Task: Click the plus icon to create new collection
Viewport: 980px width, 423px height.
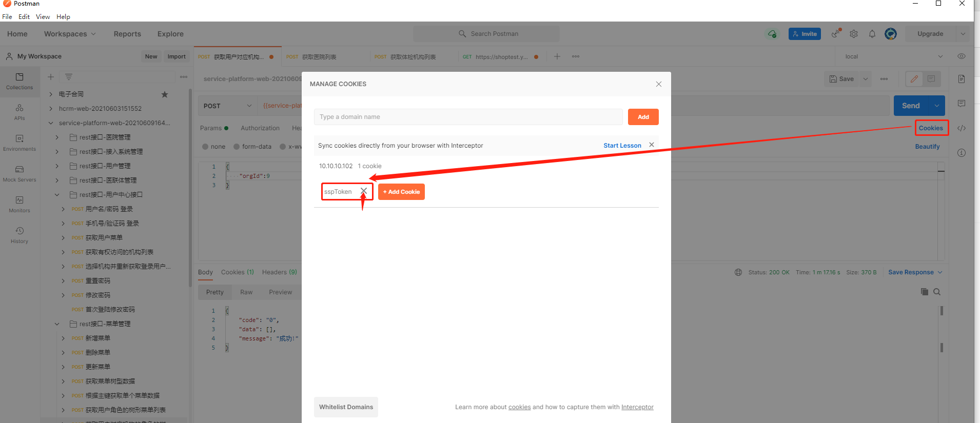Action: [x=51, y=77]
